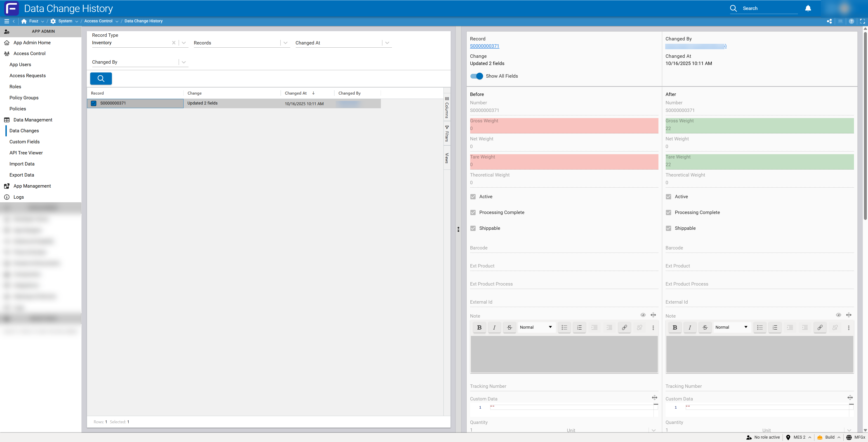The width and height of the screenshot is (868, 442).
Task: Click the notification bell icon
Action: [x=808, y=8]
